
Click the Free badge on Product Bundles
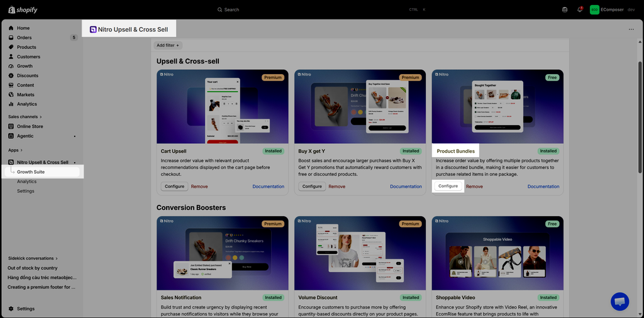pyautogui.click(x=552, y=77)
